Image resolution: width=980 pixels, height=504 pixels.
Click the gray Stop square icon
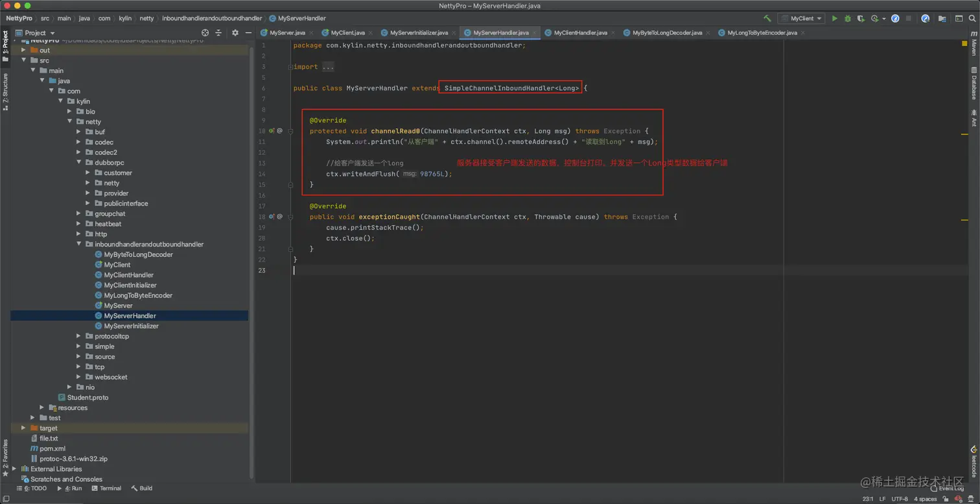(908, 19)
